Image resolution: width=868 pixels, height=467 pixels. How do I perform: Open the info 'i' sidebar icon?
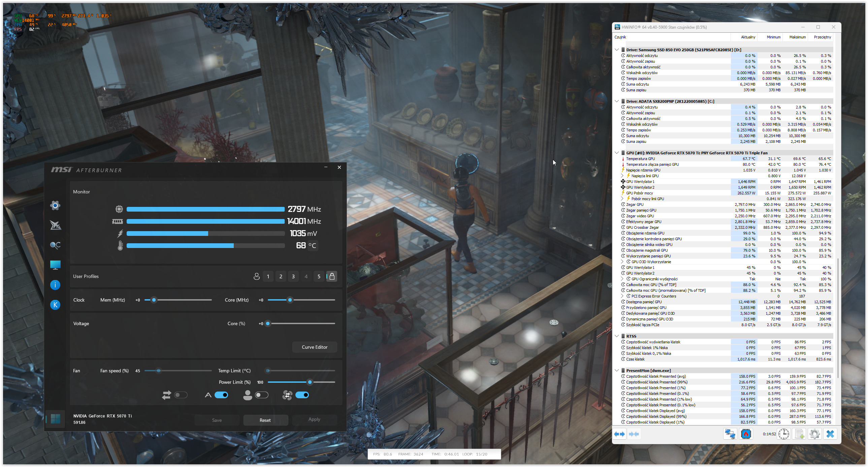[55, 285]
